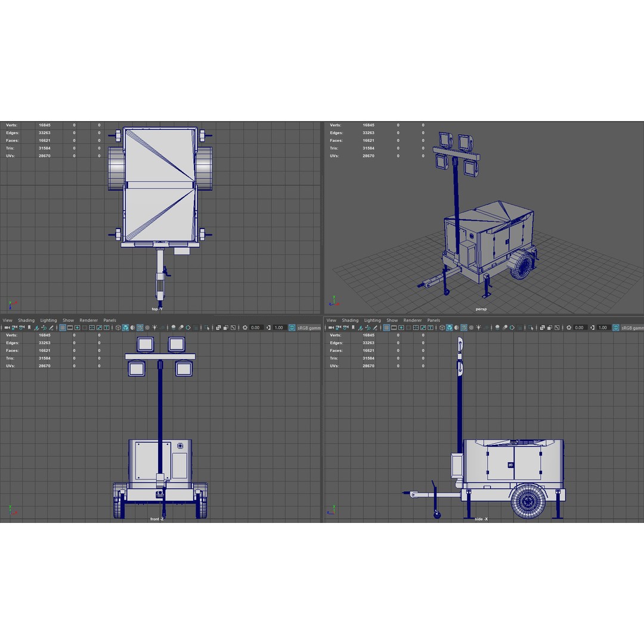Click gamma field 1.00 in side view panel

pos(603,327)
